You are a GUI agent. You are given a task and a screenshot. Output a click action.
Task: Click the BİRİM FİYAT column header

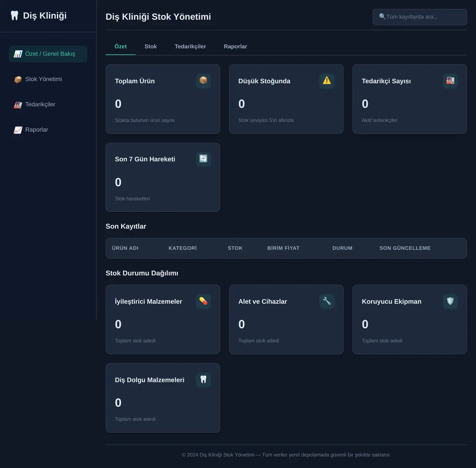pyautogui.click(x=283, y=248)
